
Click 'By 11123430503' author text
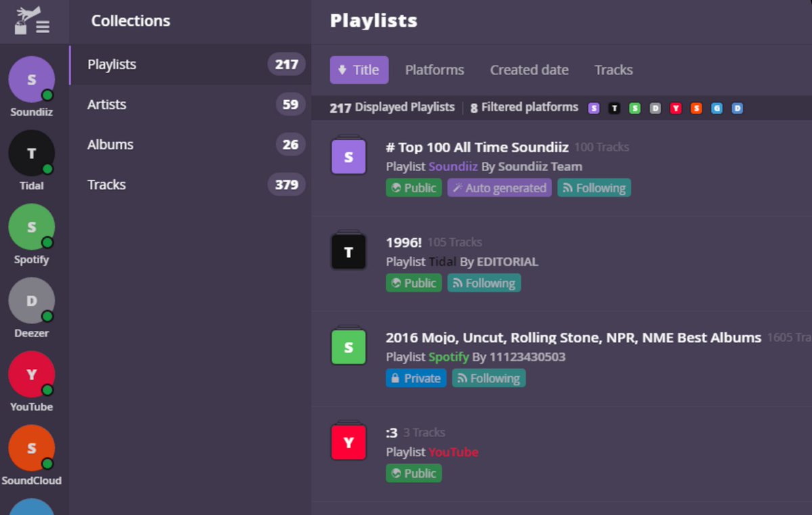pyautogui.click(x=519, y=357)
